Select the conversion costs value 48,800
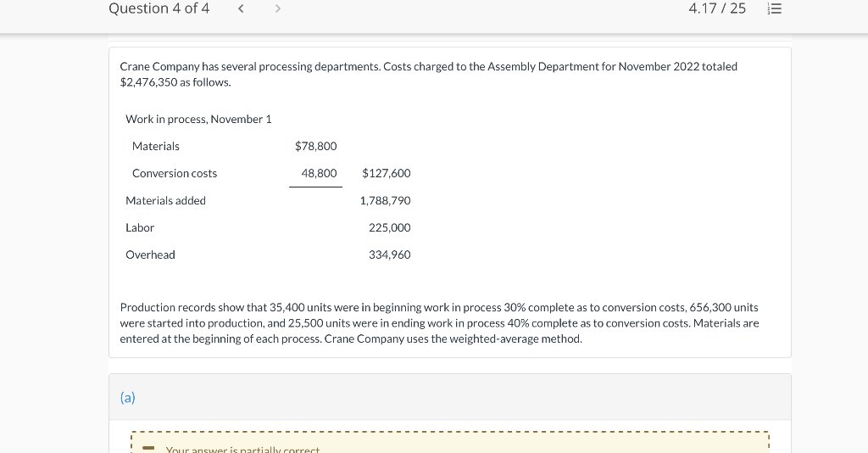The image size is (868, 453). 319,173
